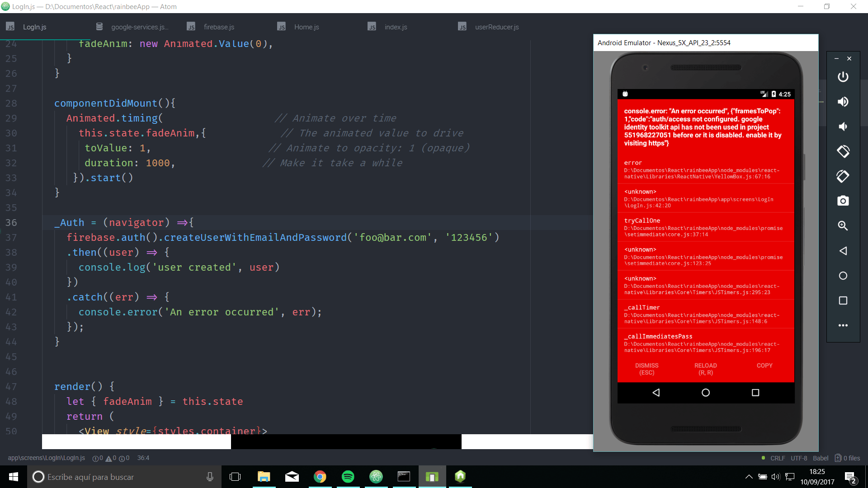Click the emulator sidebar overview square icon
The height and width of the screenshot is (488, 868).
tap(843, 300)
